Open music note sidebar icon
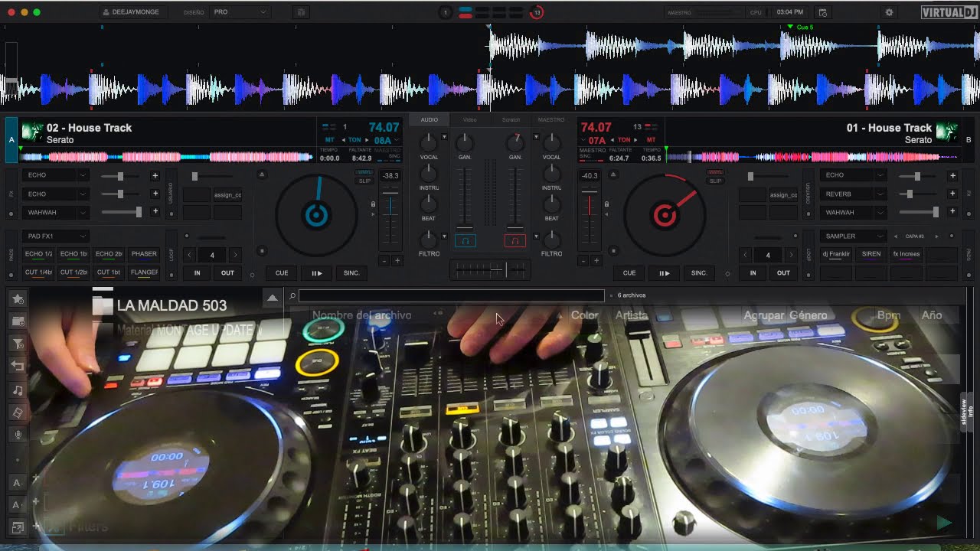This screenshot has width=980, height=551. [18, 390]
